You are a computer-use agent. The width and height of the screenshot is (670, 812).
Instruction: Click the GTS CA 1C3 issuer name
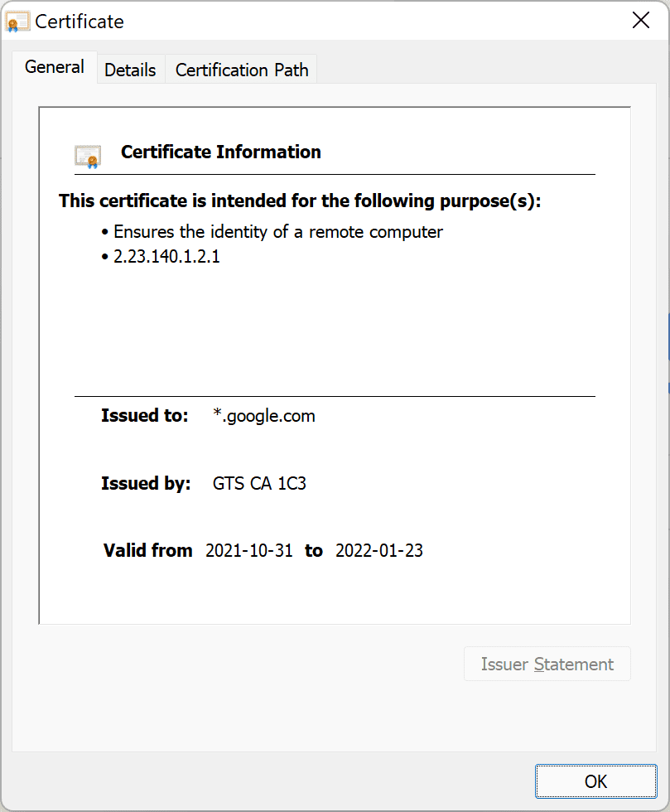coord(259,483)
